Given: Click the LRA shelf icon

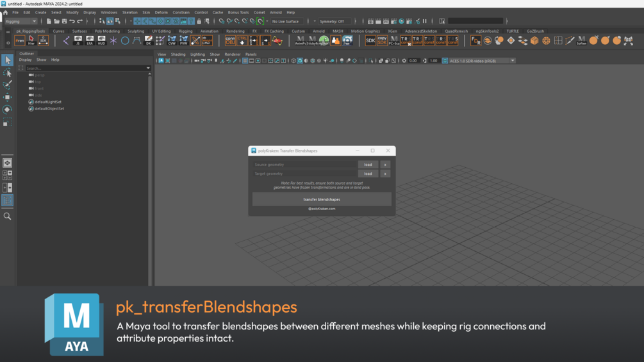Looking at the screenshot, I should point(90,40).
